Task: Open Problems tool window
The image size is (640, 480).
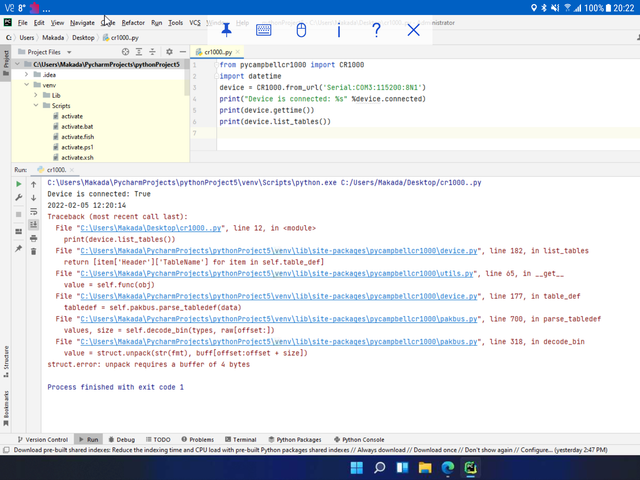Action: (x=198, y=440)
